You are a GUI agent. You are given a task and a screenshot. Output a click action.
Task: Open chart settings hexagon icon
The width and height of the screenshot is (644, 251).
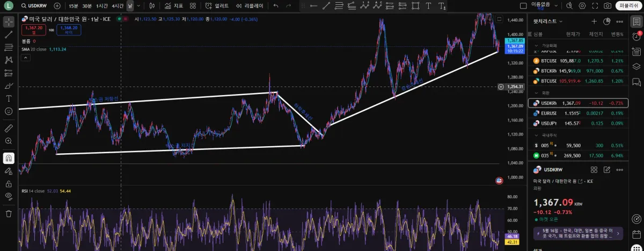582,6
